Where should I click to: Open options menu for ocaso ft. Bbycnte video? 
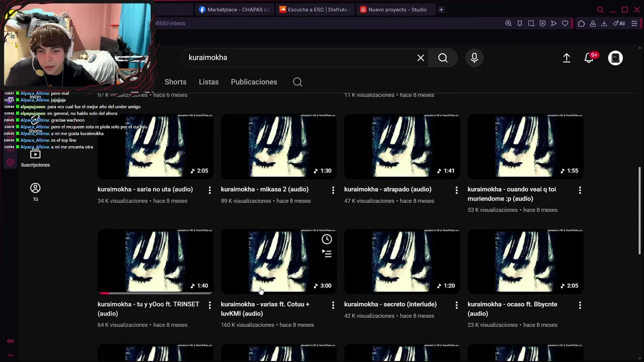pyautogui.click(x=580, y=305)
